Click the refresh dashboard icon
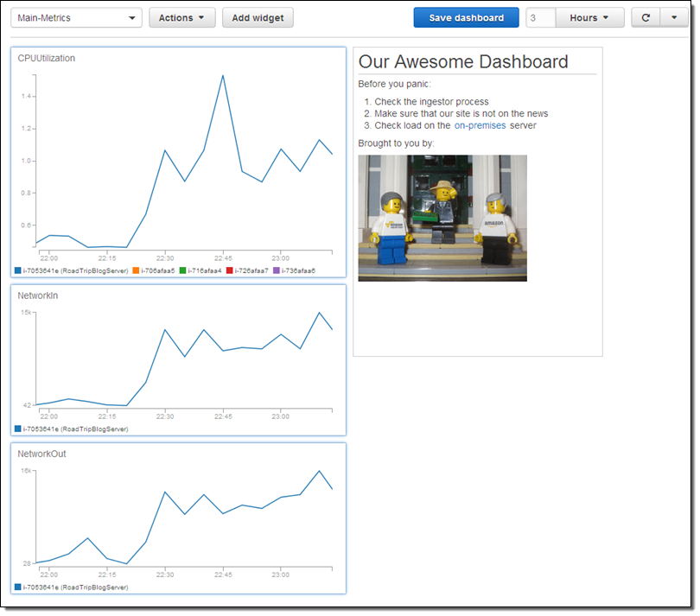Image resolution: width=700 pixels, height=616 pixels. tap(646, 18)
